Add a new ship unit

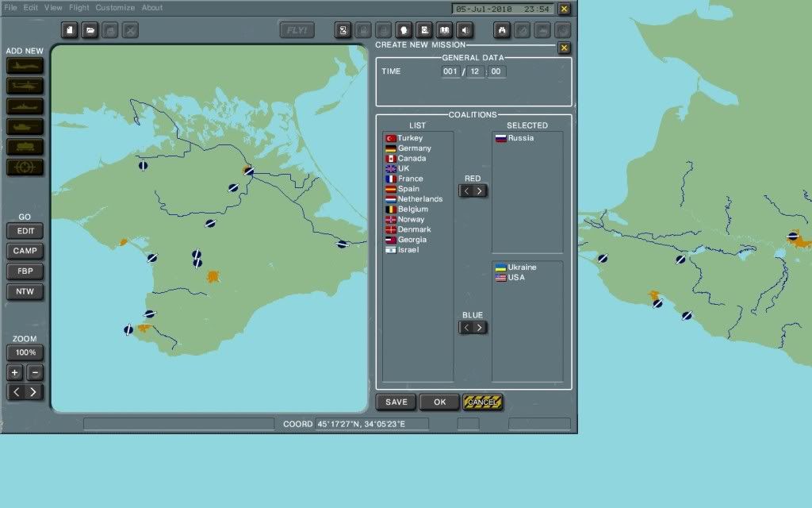tap(24, 106)
